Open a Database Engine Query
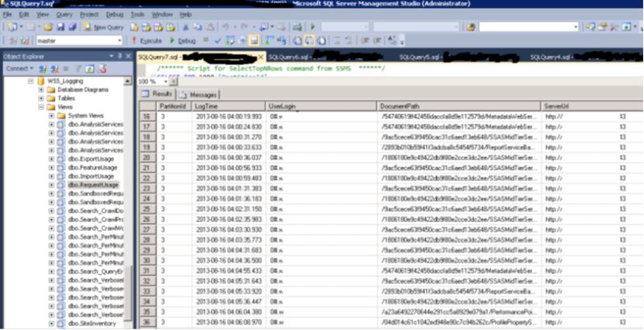The image size is (644, 330). [x=134, y=27]
